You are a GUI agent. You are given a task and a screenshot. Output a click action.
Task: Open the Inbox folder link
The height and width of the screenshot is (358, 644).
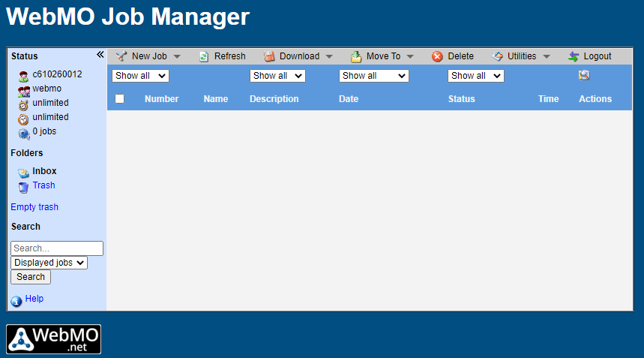44,171
